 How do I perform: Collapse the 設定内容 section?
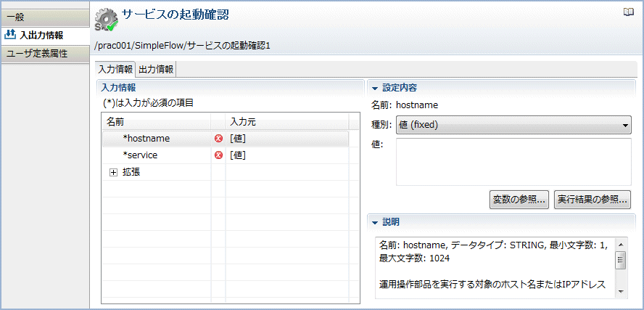374,88
